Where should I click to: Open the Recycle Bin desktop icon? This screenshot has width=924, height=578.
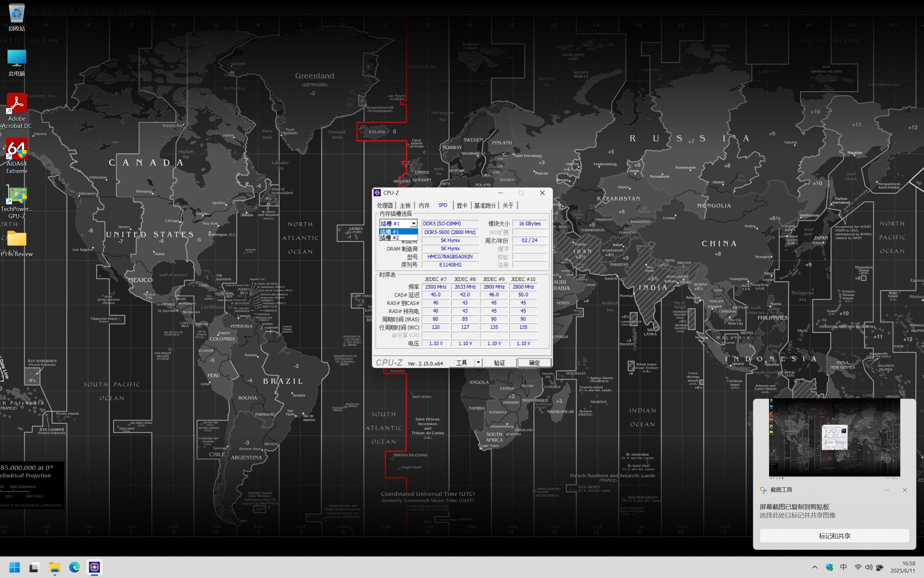[17, 17]
